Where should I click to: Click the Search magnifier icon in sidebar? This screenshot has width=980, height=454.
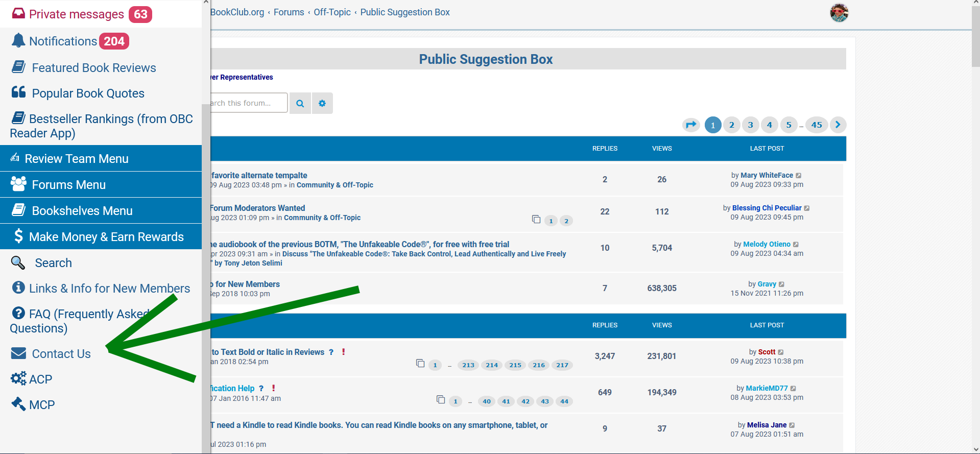tap(18, 262)
